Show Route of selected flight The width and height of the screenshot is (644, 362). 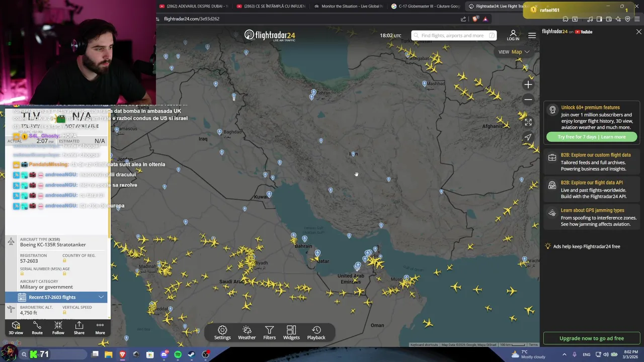point(37,328)
